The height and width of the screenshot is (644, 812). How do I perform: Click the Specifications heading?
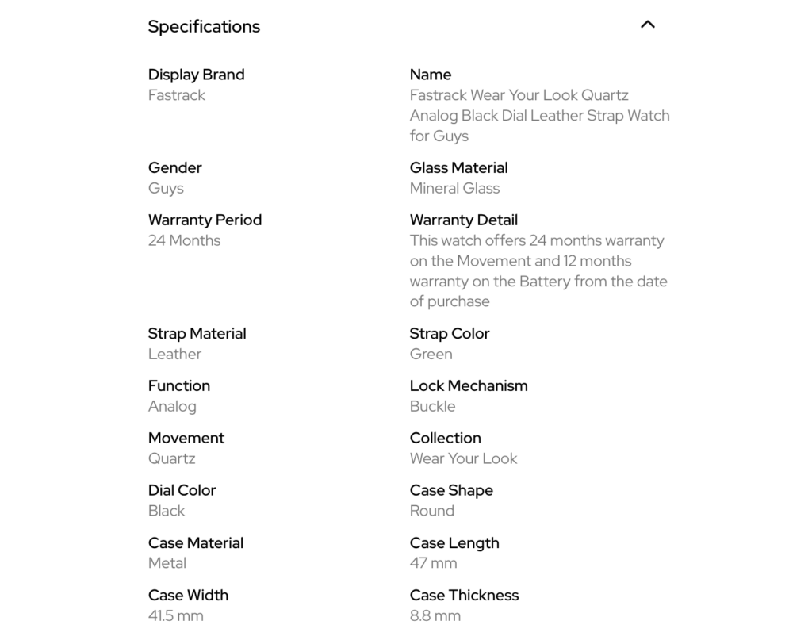click(204, 26)
